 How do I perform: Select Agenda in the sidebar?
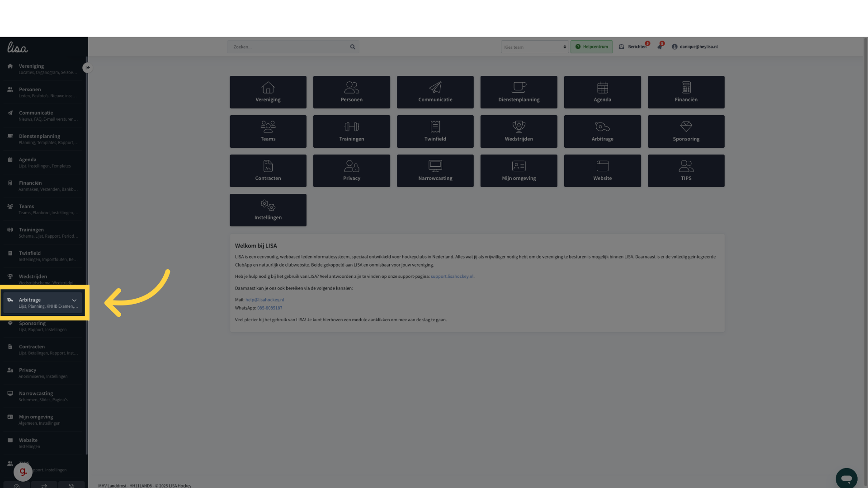(43, 163)
